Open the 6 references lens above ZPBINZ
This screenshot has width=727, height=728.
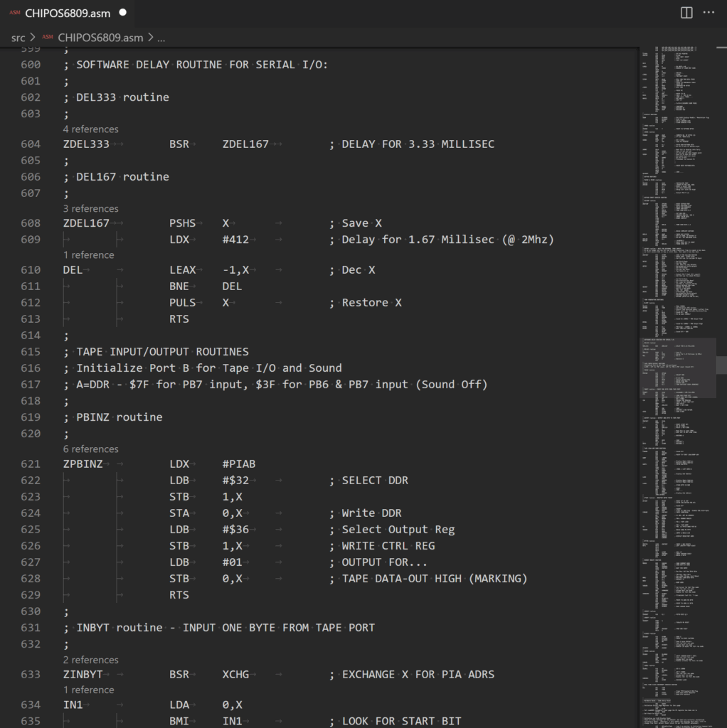[x=90, y=449]
